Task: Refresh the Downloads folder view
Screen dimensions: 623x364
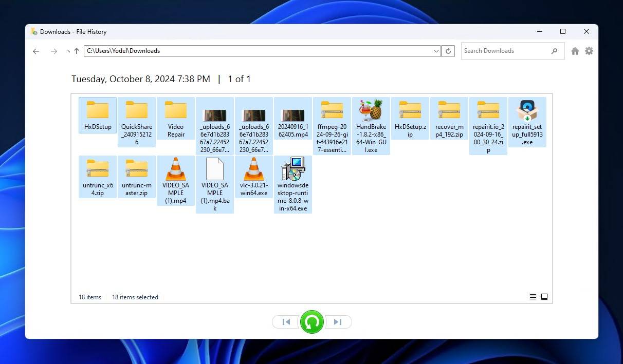Action: pos(448,51)
